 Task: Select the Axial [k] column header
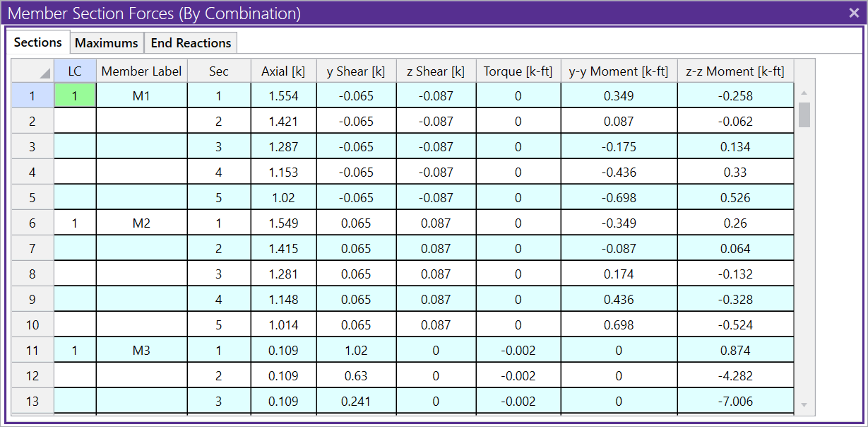click(x=283, y=71)
